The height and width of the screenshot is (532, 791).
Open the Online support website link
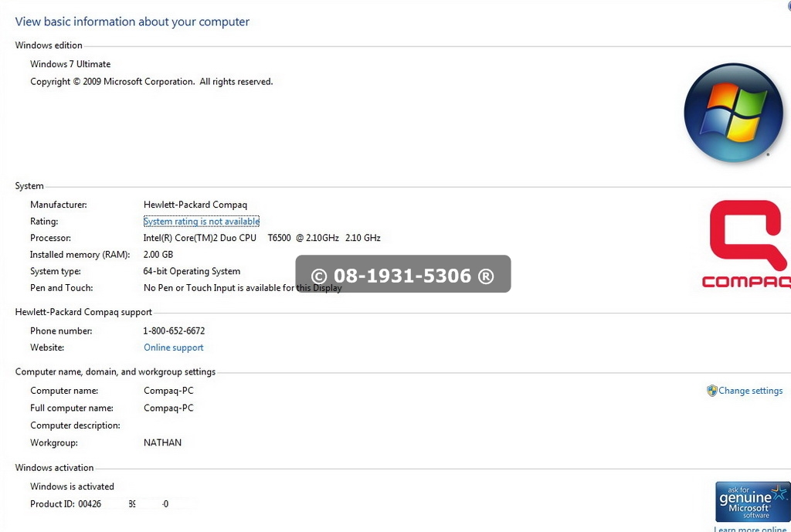click(x=173, y=347)
